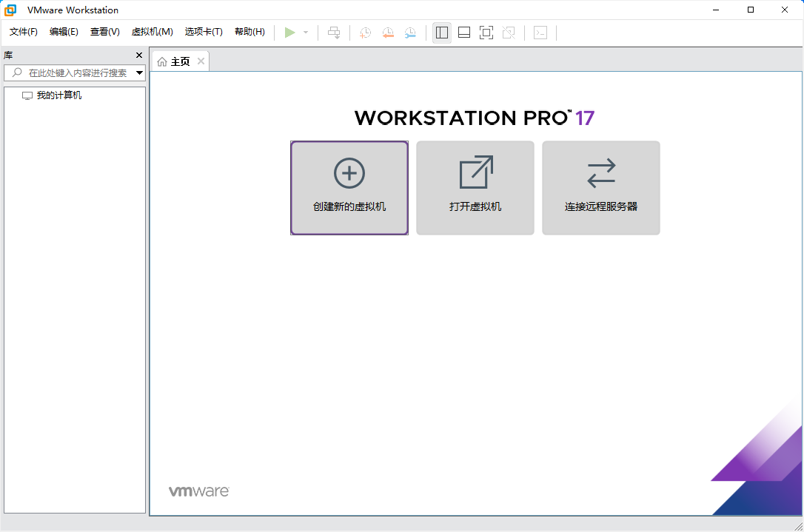
Task: Click the library search input field
Action: click(x=74, y=73)
